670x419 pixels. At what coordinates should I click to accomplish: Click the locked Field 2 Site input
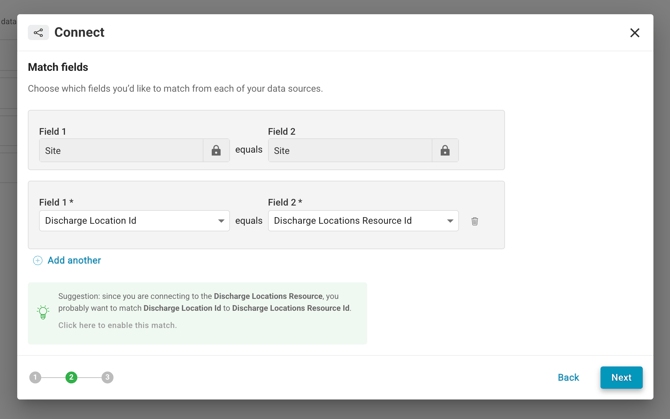click(x=350, y=151)
